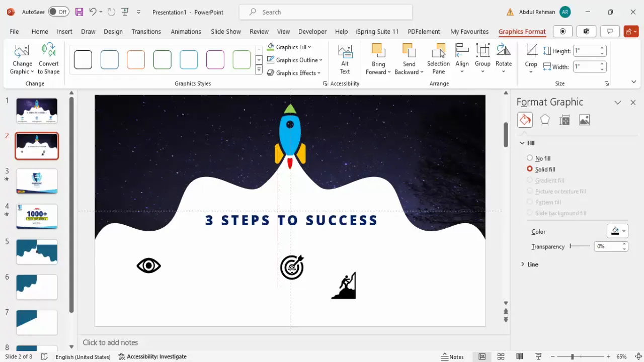This screenshot has width=644, height=362.
Task: Toggle AutoSave switch
Action: point(59,12)
